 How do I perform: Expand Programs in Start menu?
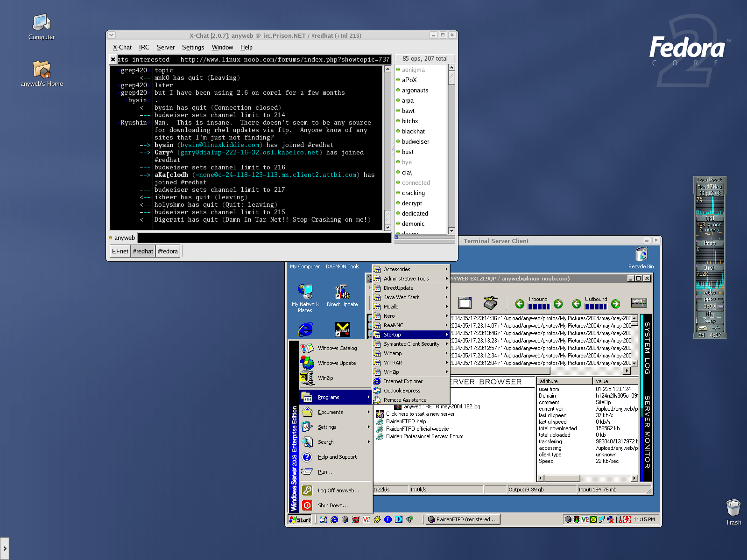(x=335, y=397)
